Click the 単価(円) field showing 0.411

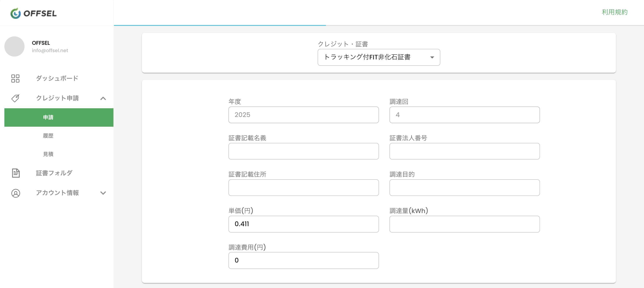click(x=303, y=224)
